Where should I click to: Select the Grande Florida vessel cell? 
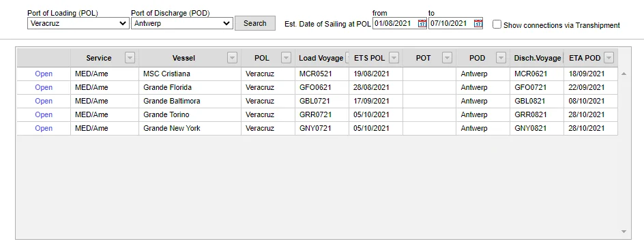[x=190, y=88]
